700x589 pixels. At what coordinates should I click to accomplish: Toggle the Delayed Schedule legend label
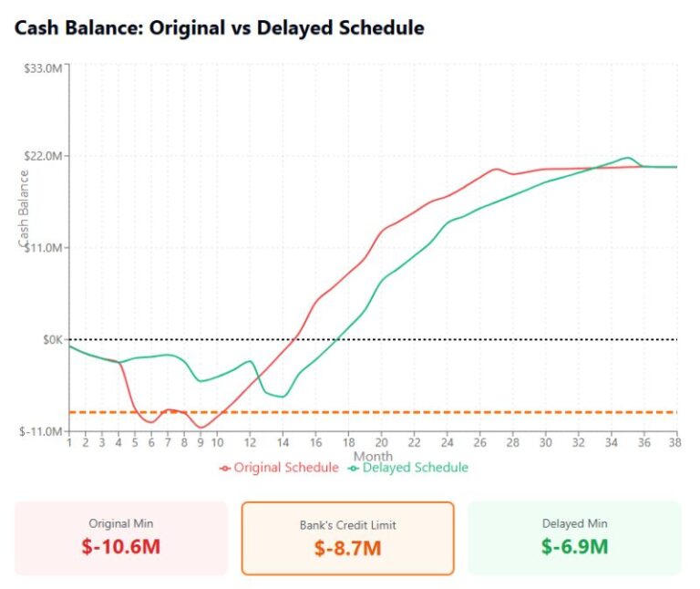[415, 468]
